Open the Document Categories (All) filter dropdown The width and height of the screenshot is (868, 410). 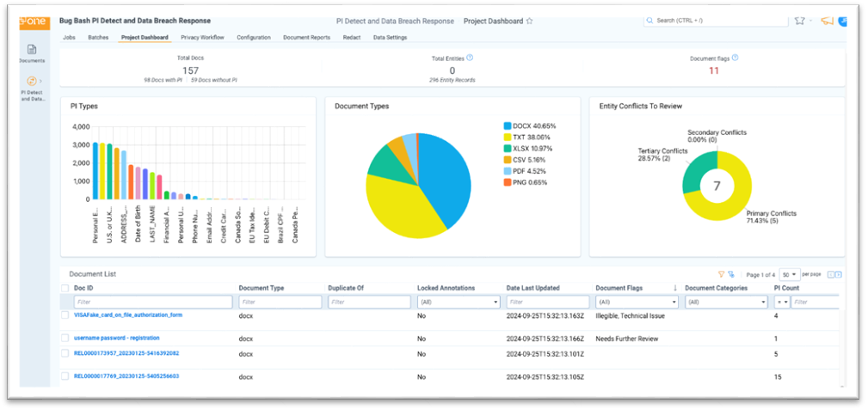[x=726, y=302]
